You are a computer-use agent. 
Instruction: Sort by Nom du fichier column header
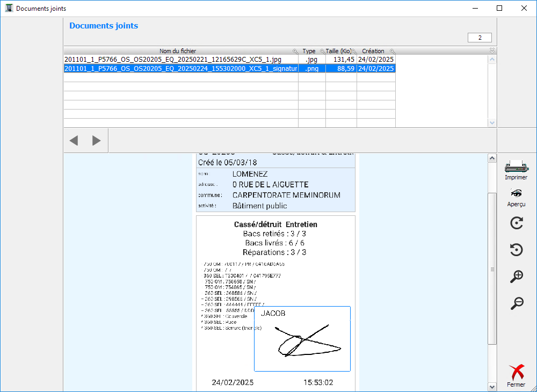click(177, 51)
